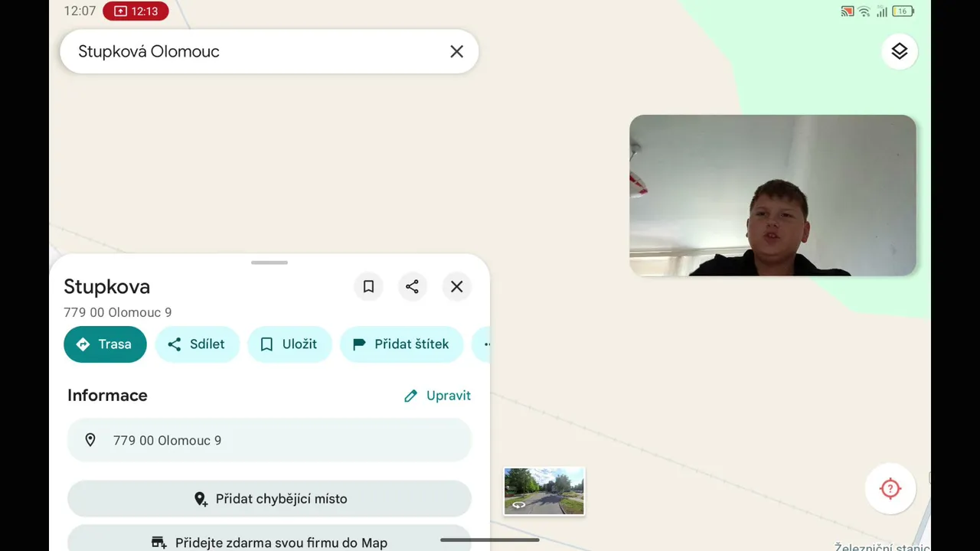The width and height of the screenshot is (980, 551).
Task: Tap the red screen recording timer
Action: coord(136,11)
